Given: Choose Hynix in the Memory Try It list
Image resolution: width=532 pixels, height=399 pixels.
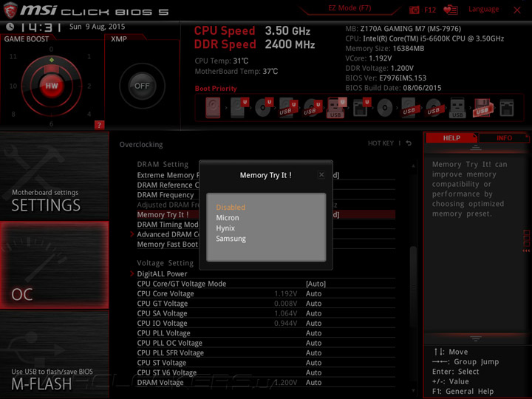Looking at the screenshot, I should click(x=225, y=228).
